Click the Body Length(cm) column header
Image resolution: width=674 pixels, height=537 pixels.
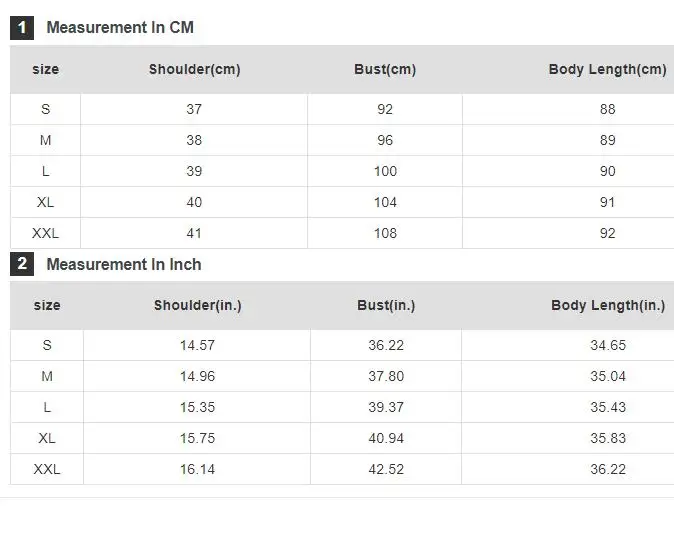tap(607, 69)
